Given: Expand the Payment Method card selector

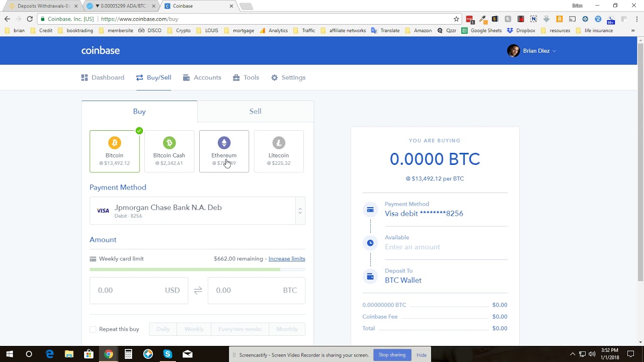Looking at the screenshot, I should point(197,211).
